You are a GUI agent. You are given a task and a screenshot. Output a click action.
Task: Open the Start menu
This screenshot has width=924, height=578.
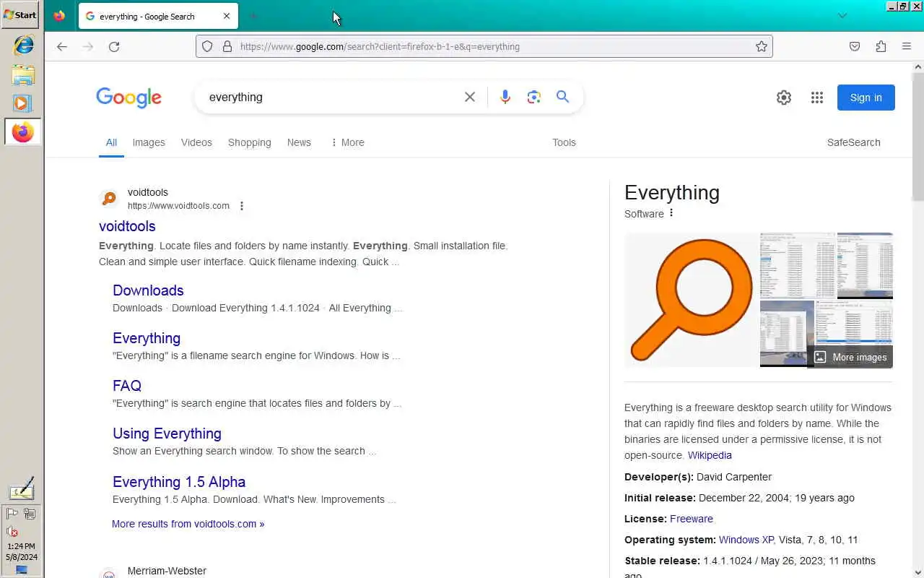[x=20, y=14]
